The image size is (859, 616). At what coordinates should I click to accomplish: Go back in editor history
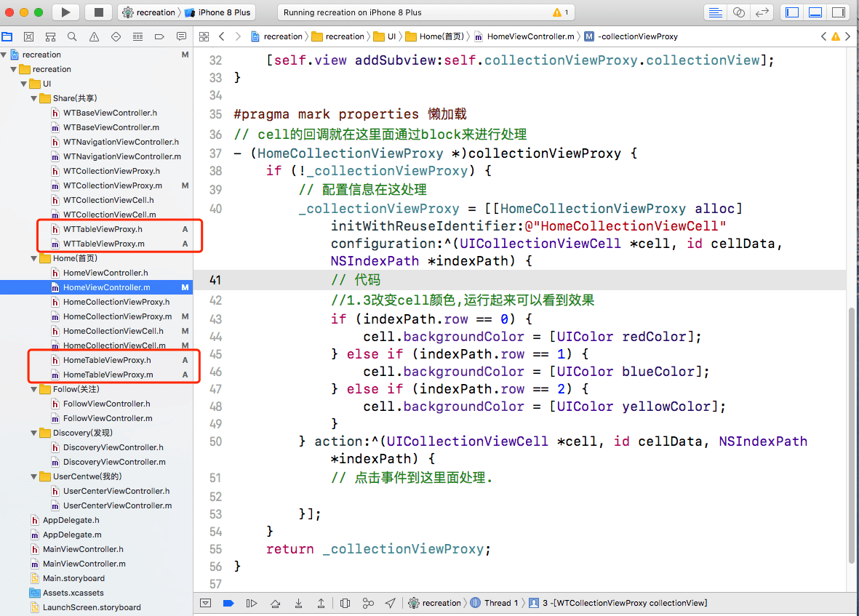[221, 36]
